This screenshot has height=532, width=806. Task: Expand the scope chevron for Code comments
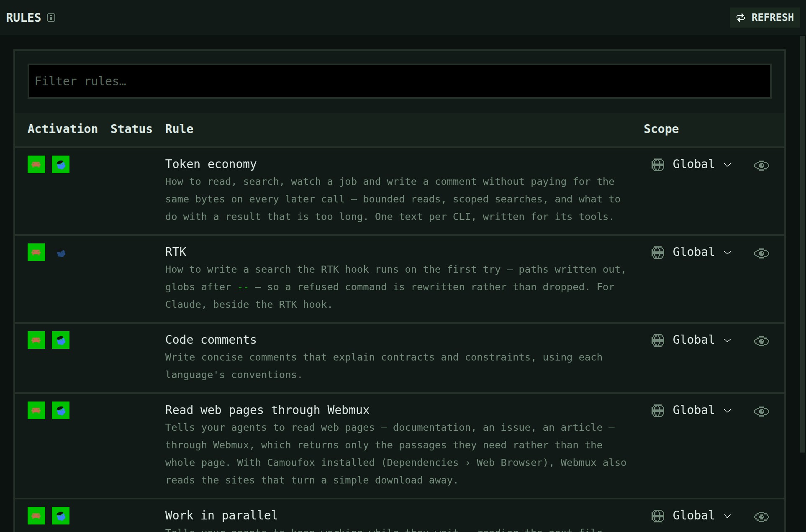click(727, 340)
